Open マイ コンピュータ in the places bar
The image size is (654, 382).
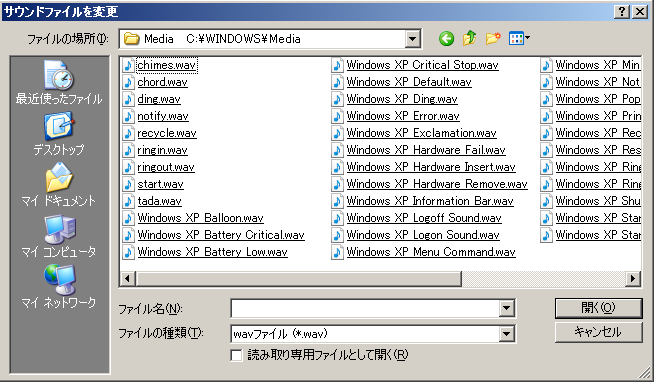click(x=59, y=236)
